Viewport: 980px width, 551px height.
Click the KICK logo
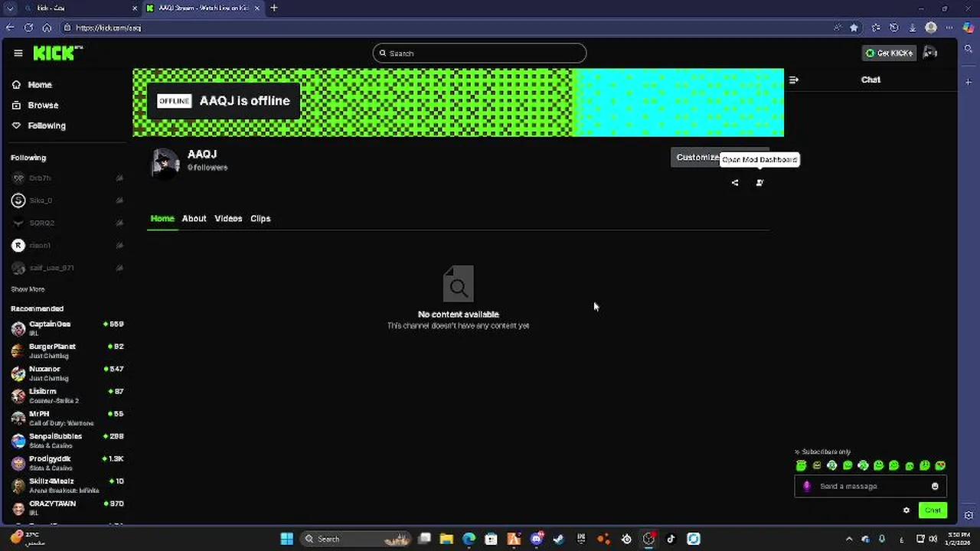[57, 53]
